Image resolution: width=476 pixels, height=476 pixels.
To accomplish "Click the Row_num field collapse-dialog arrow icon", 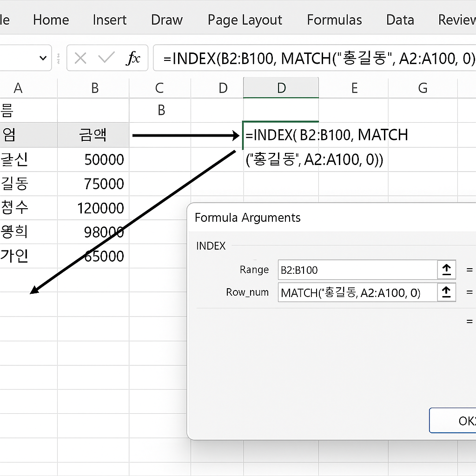I will (x=446, y=292).
